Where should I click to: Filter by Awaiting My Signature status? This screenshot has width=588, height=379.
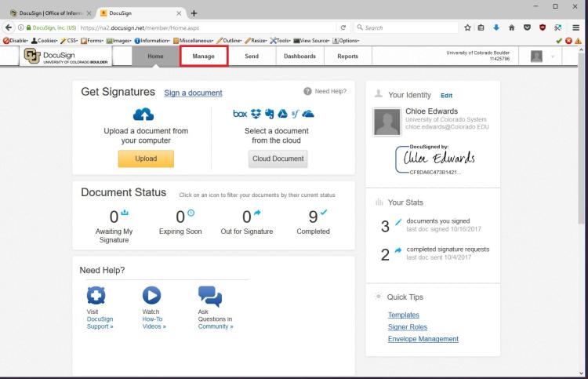[x=114, y=226]
